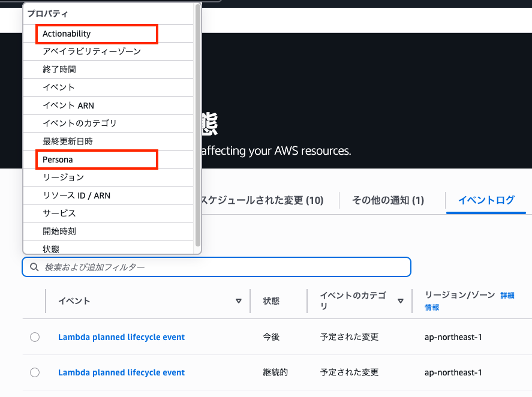This screenshot has height=397, width=532.
Task: Click the search magnifier icon in filter box
Action: (x=34, y=267)
